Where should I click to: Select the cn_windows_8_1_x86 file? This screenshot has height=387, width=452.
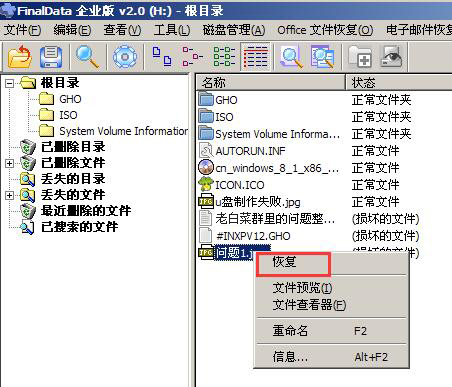point(277,168)
